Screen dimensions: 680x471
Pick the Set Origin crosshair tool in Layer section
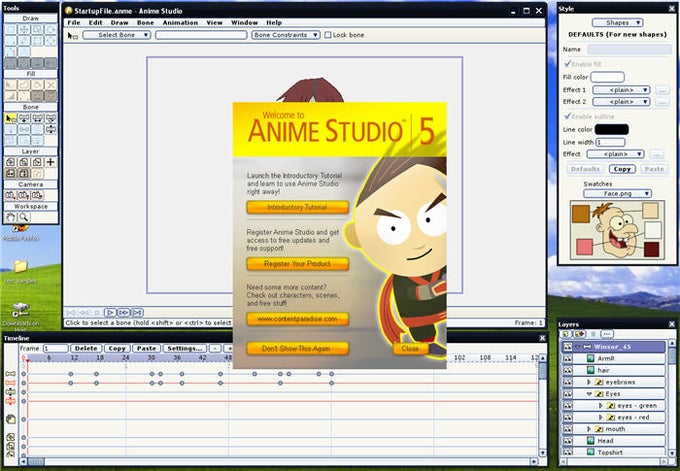[x=50, y=162]
